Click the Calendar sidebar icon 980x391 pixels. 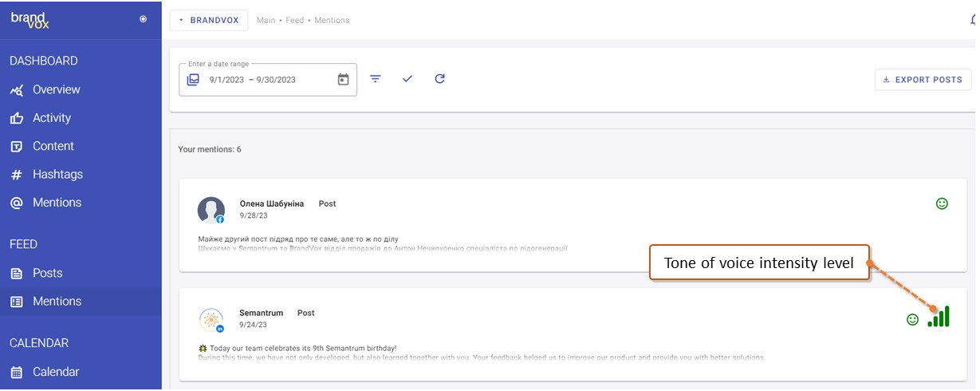[17, 372]
